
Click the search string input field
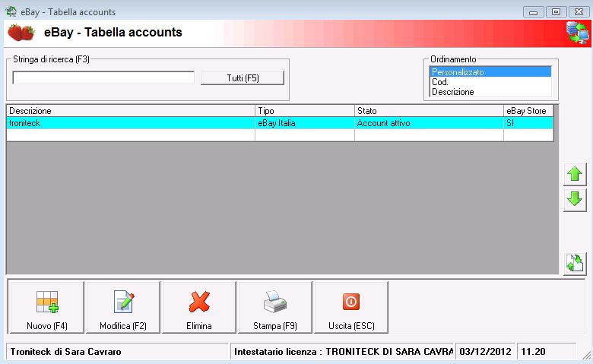click(103, 78)
